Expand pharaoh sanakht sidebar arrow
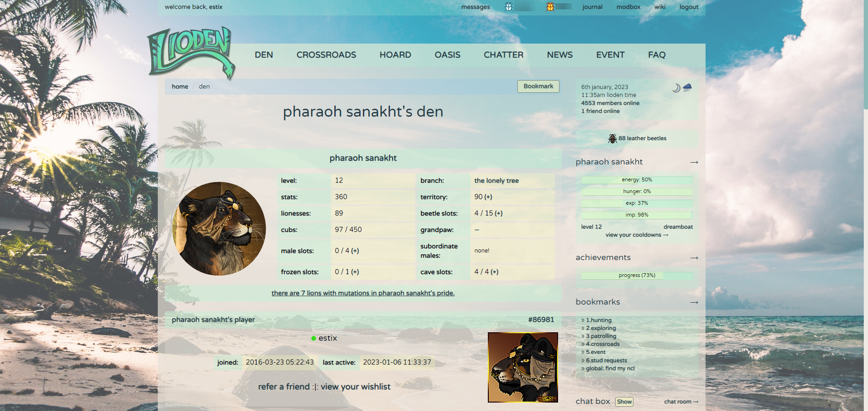 pos(694,162)
